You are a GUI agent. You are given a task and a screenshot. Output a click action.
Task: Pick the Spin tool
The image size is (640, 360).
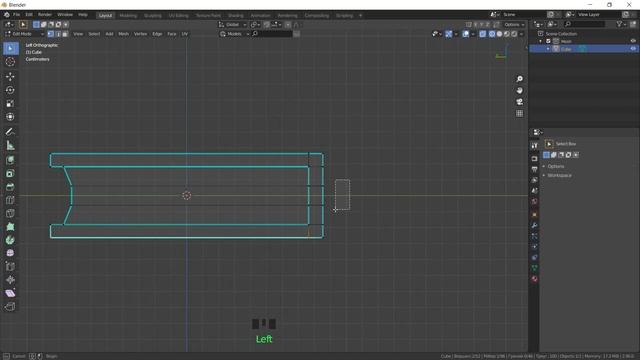[11, 240]
